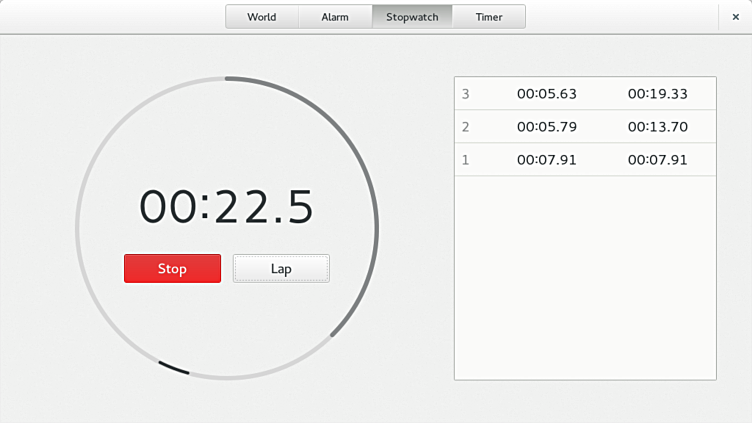Open the Alarm tab
This screenshot has width=752, height=423.
click(335, 17)
